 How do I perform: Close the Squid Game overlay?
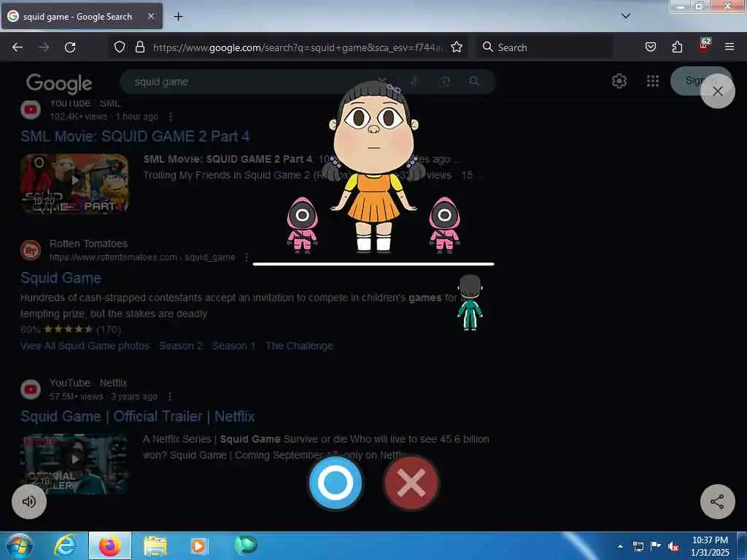[x=718, y=91]
